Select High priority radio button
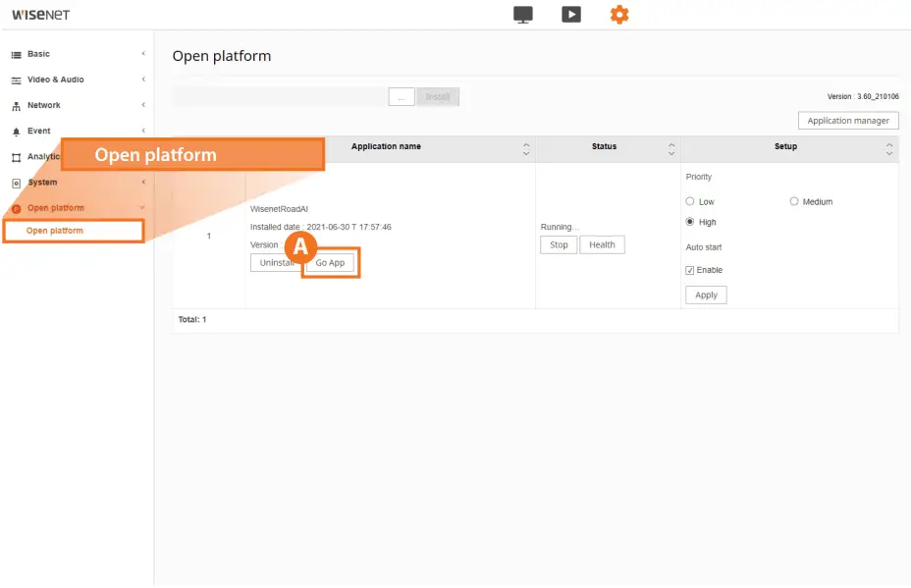911x588 pixels. click(x=690, y=222)
